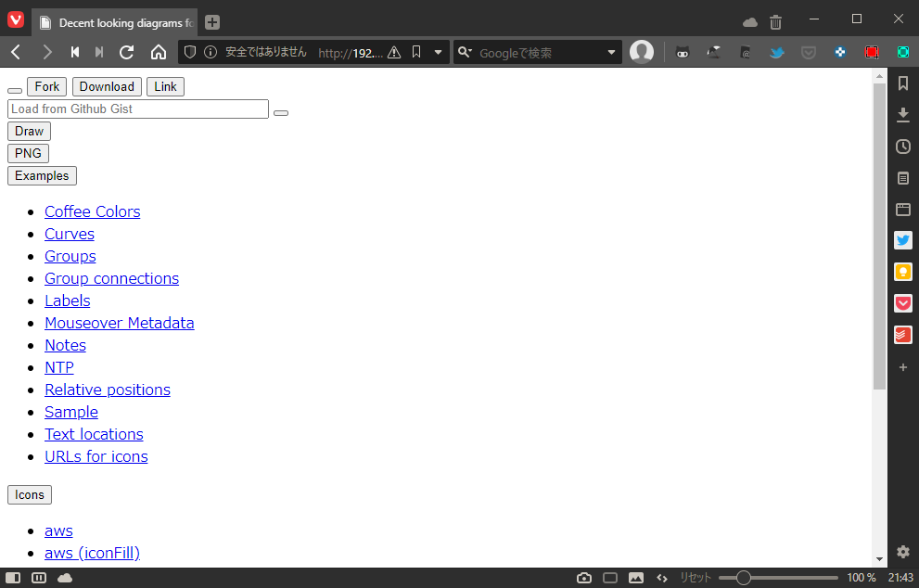Screen dimensions: 919x588
Task: Open the closed tabs trash can
Action: tap(775, 22)
